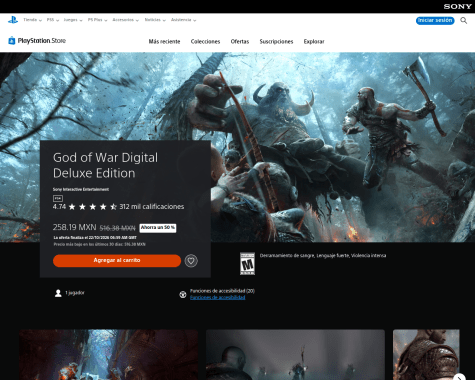Open the Colecciones tab
Image resolution: width=475 pixels, height=380 pixels.
pyautogui.click(x=205, y=41)
